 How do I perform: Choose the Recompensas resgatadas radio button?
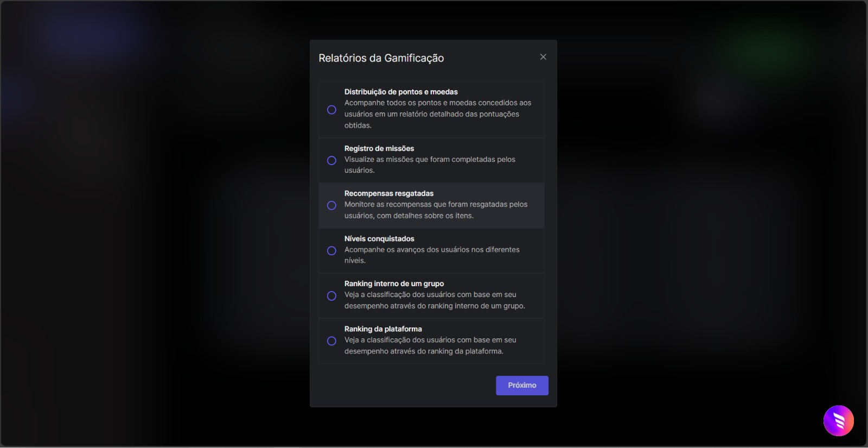[x=331, y=206]
